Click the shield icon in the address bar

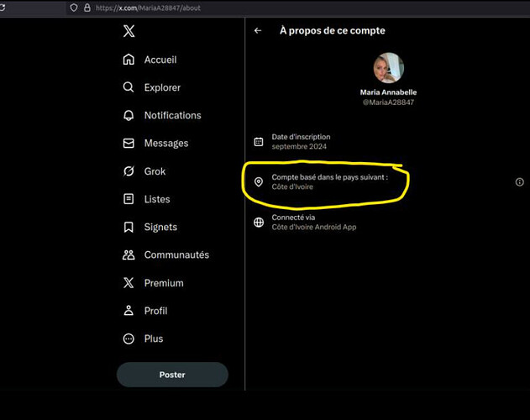coord(74,8)
